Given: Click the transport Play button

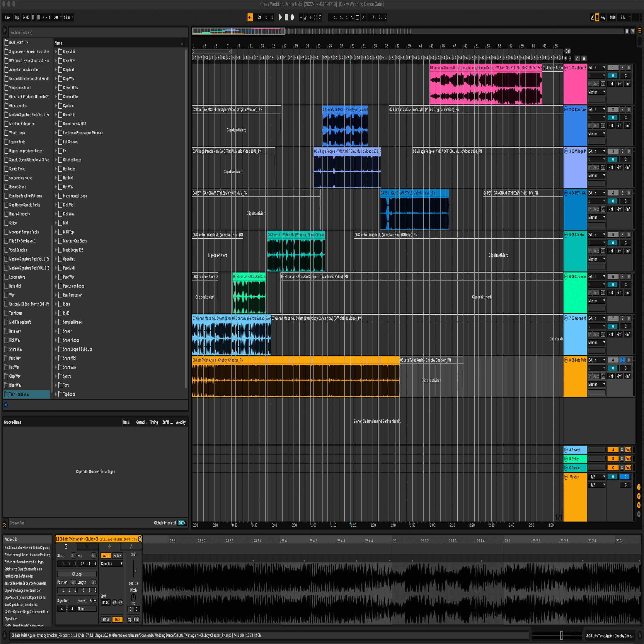Looking at the screenshot, I should (280, 17).
